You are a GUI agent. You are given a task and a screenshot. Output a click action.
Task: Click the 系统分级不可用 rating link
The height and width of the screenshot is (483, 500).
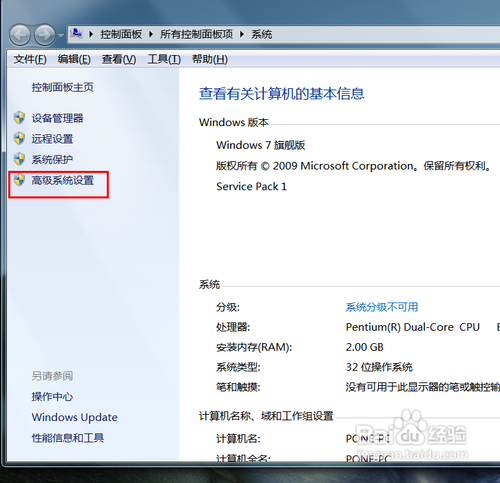(382, 307)
